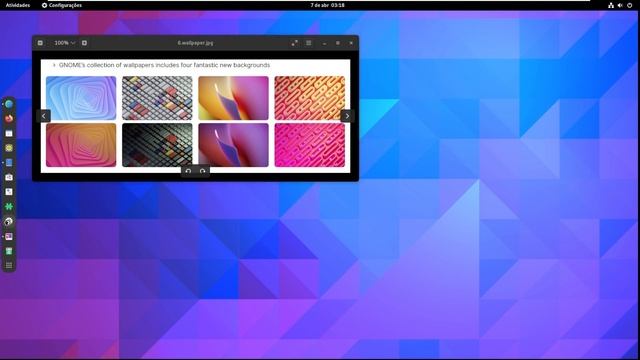Click the 6.wallpaper.jpg window title
Viewport: 640px width, 360px height.
tap(195, 43)
